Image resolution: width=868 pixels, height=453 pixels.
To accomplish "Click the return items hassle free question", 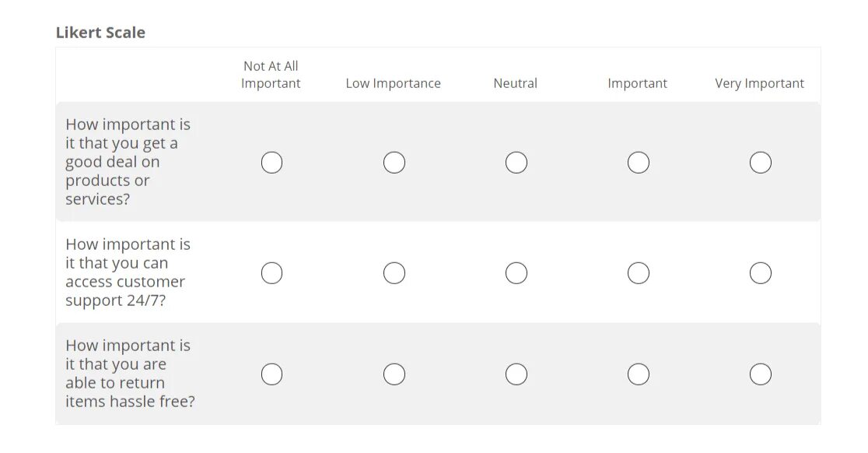I will click(x=129, y=374).
